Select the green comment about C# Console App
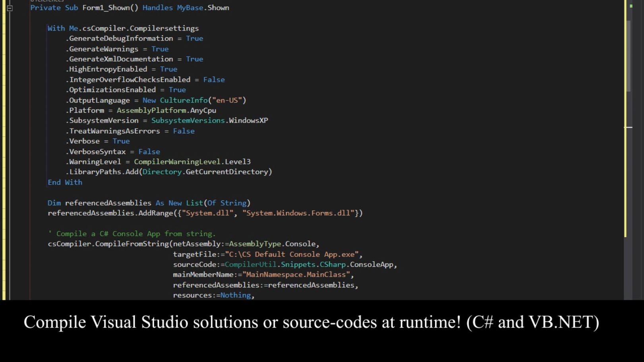 [131, 233]
